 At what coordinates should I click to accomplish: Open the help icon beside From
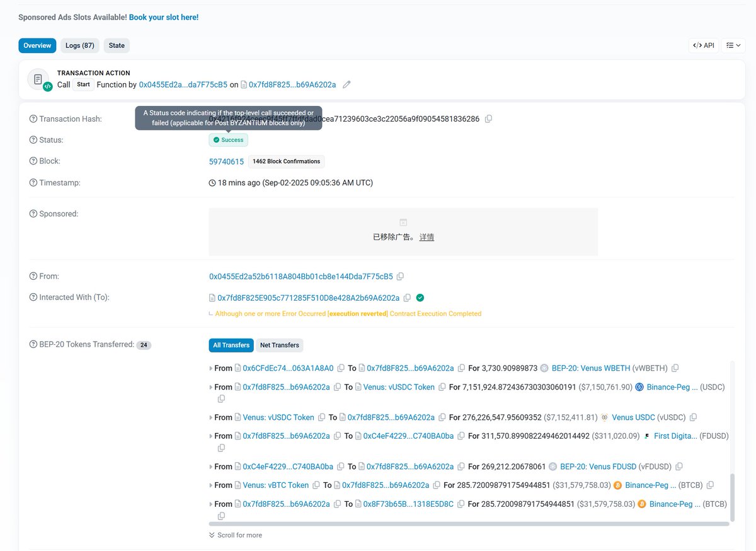tap(33, 276)
